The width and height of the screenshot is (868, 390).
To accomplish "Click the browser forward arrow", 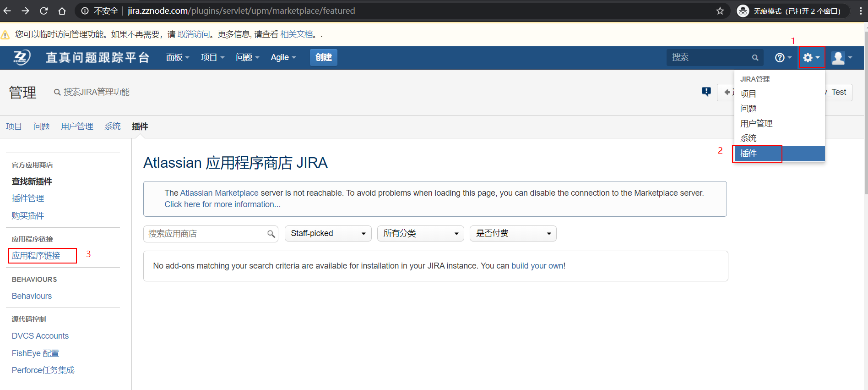I will [x=25, y=11].
